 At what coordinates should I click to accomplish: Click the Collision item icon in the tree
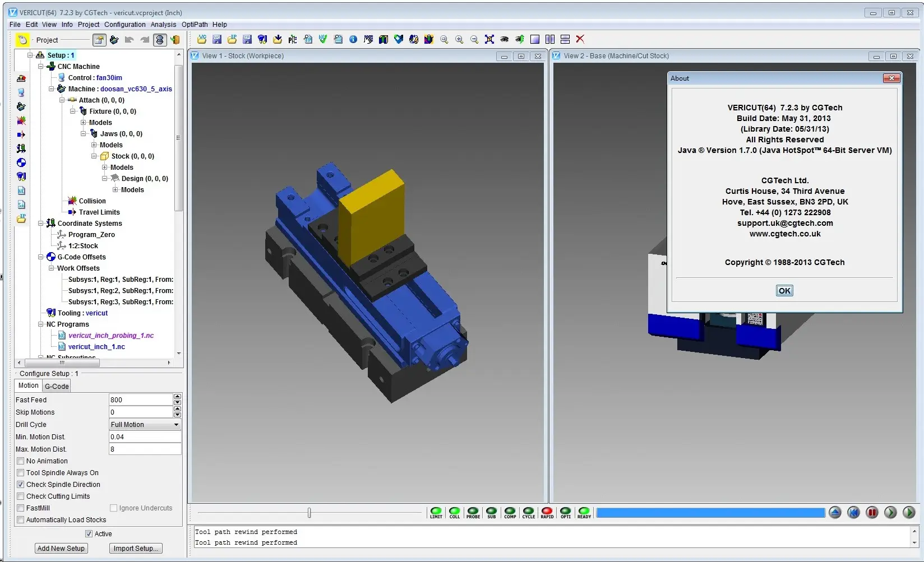click(x=72, y=201)
